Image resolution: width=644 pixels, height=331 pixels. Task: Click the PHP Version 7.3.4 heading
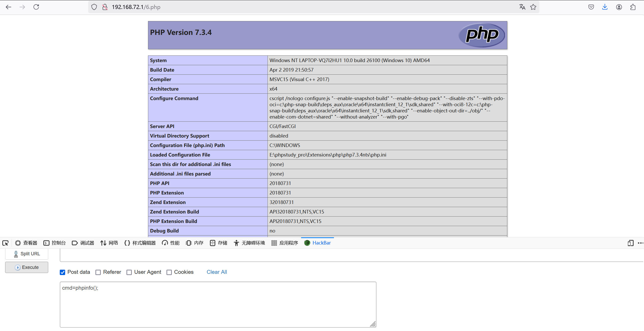[x=181, y=32]
